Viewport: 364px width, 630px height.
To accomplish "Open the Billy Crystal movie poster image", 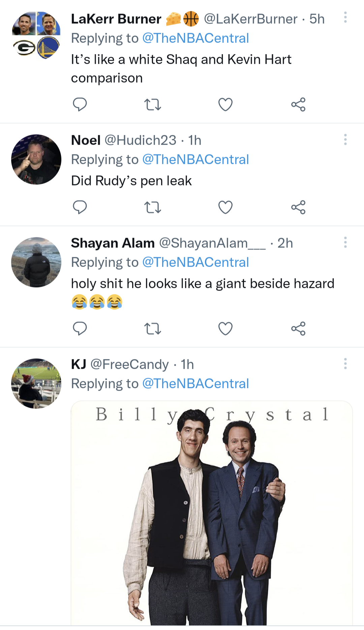I will [212, 512].
